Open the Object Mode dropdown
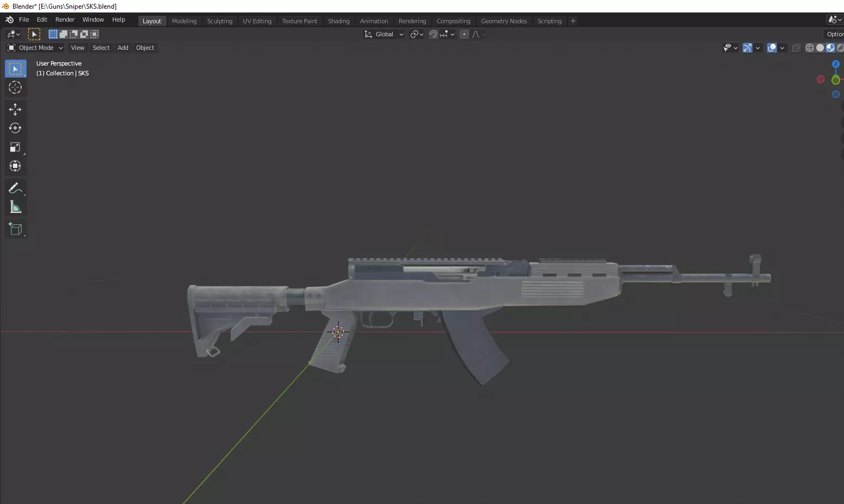Screen dimensions: 844x504 [x=35, y=48]
